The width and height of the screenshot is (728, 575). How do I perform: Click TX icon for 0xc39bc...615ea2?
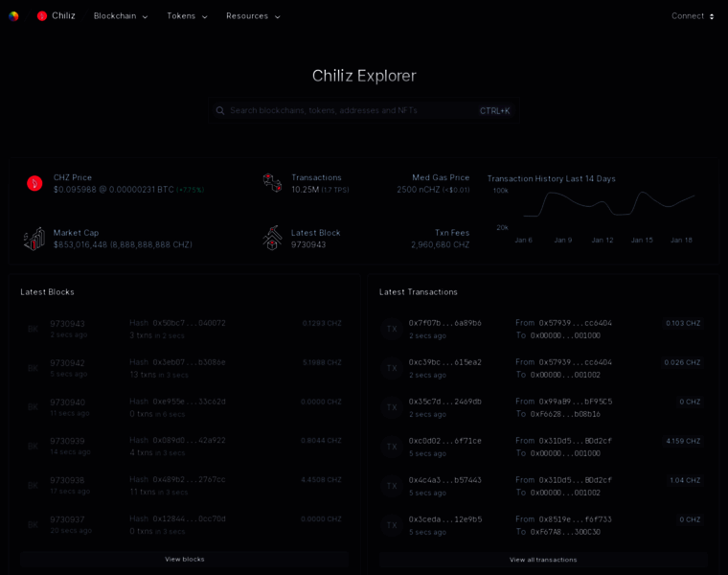392,368
